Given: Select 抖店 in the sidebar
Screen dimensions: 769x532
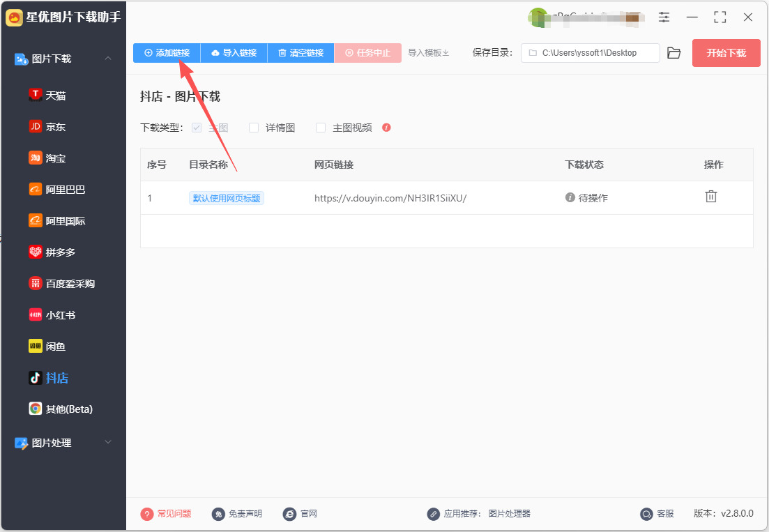Looking at the screenshot, I should pyautogui.click(x=48, y=377).
